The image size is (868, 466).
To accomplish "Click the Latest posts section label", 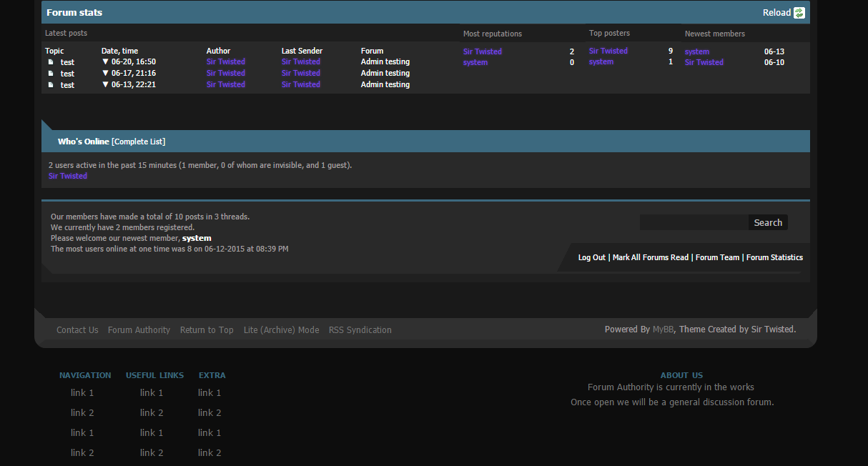I will [x=66, y=33].
